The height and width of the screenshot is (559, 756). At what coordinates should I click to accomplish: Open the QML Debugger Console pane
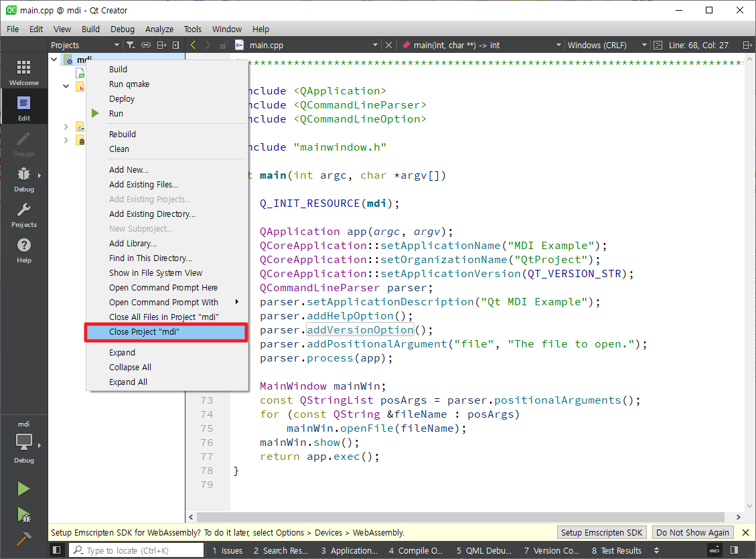(483, 550)
